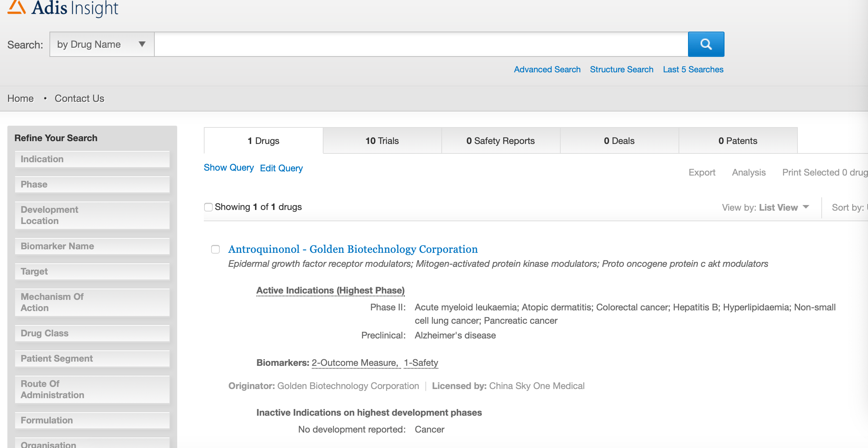
Task: Expand the Phase refine filter
Action: 93,183
